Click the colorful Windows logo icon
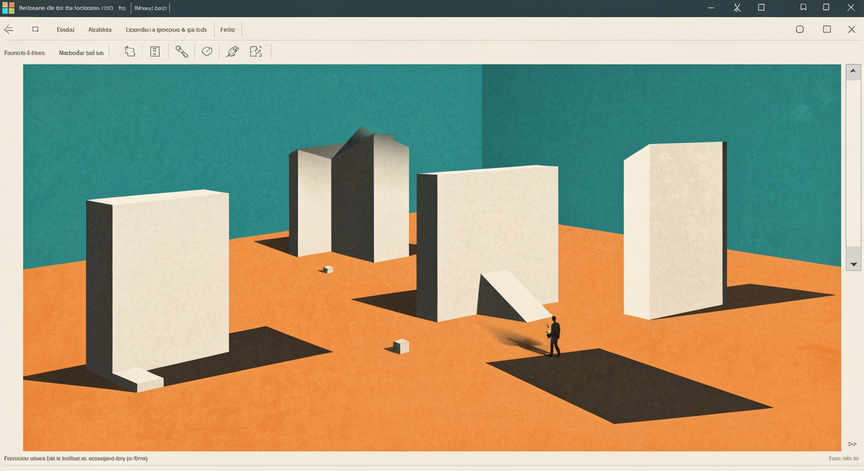 (x=8, y=8)
